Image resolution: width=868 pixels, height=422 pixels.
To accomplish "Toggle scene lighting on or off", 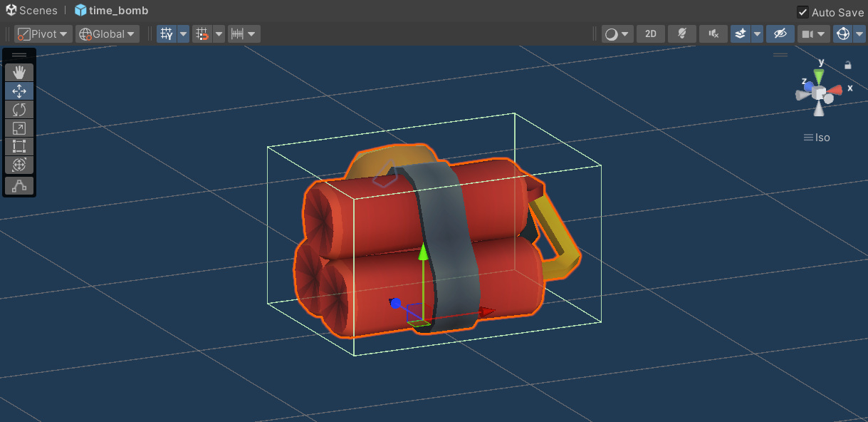I will coord(681,34).
